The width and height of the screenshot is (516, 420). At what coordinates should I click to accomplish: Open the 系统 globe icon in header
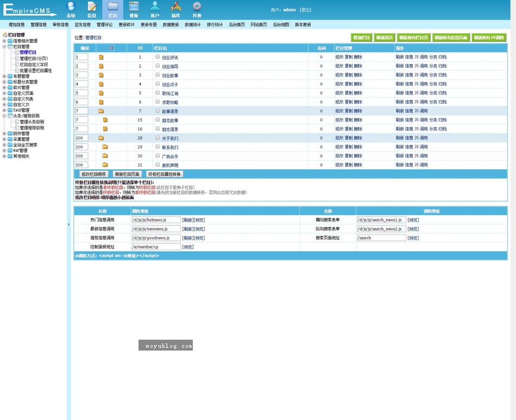(x=71, y=7)
